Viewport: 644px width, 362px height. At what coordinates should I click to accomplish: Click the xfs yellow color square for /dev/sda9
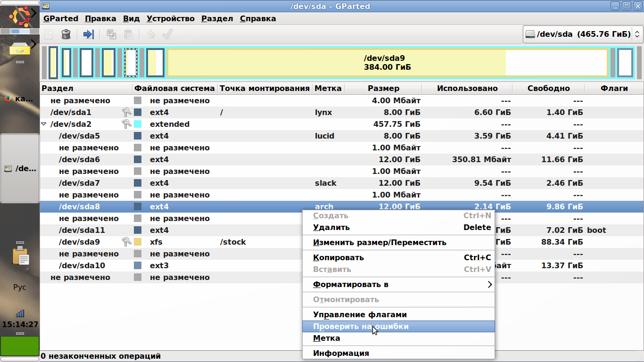tap(138, 242)
